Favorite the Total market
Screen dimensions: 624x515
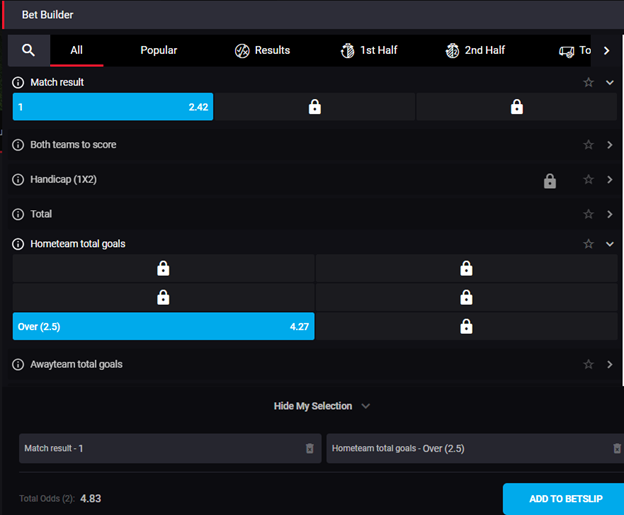tap(588, 214)
